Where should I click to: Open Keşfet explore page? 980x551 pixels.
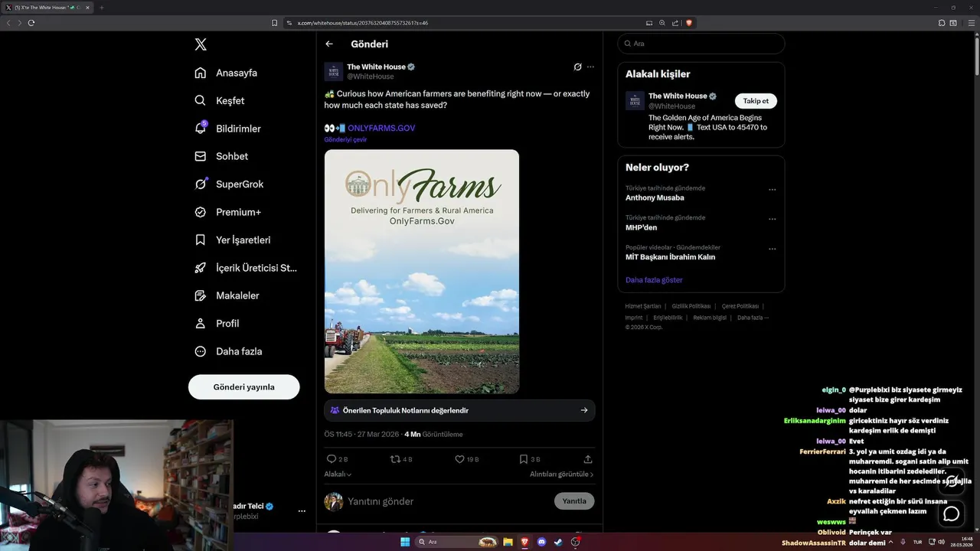click(220, 100)
